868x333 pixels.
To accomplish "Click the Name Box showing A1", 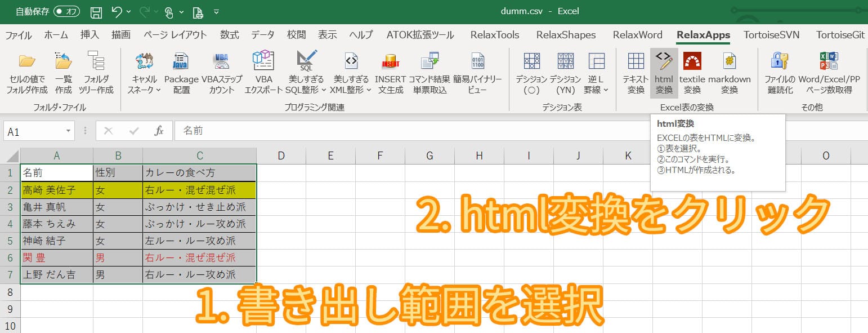I will pos(34,131).
